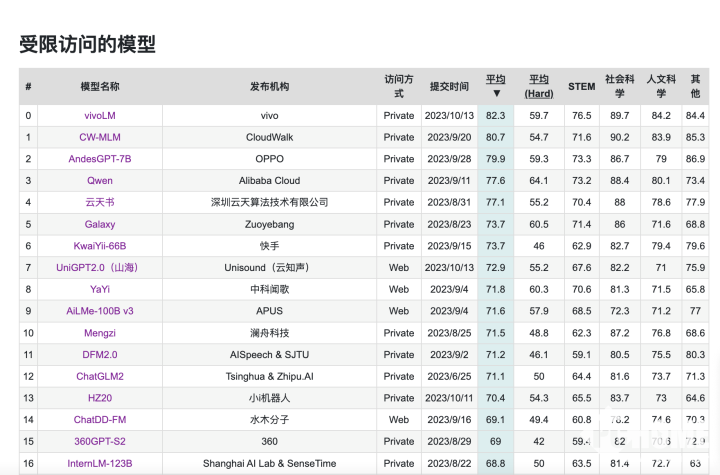This screenshot has width=720, height=475.
Task: Select the 64.1 hard average for Qwen
Action: tap(539, 181)
